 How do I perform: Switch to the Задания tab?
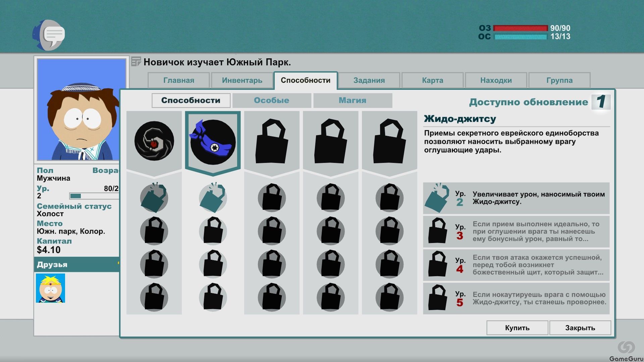tap(369, 80)
